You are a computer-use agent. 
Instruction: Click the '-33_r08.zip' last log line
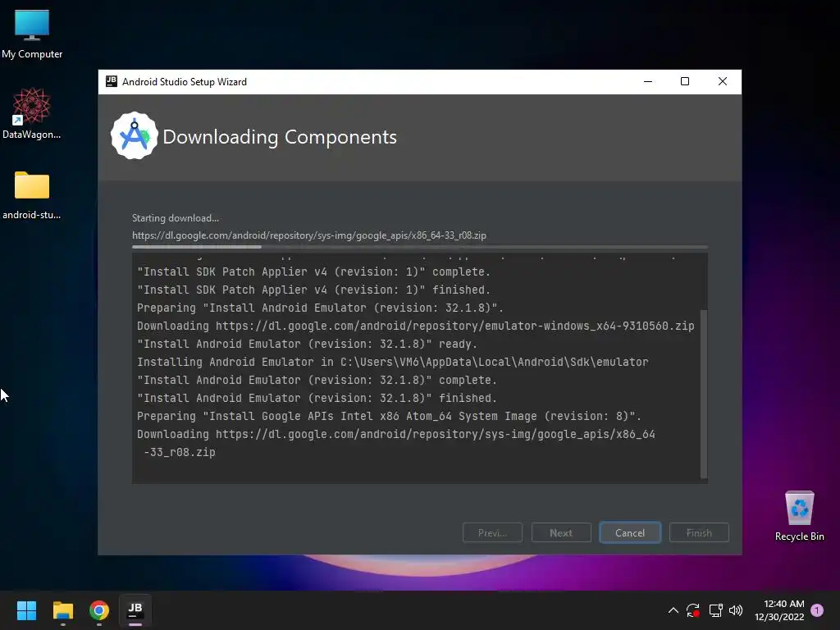point(180,452)
